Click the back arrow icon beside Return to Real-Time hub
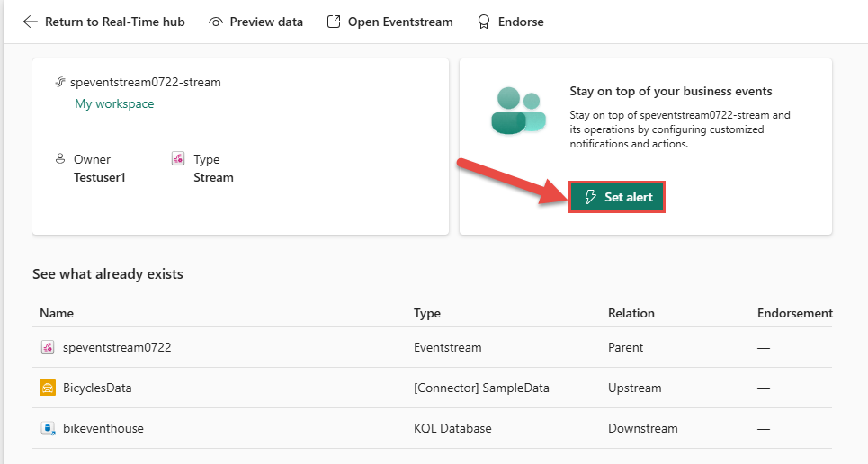The image size is (868, 464). [x=31, y=22]
